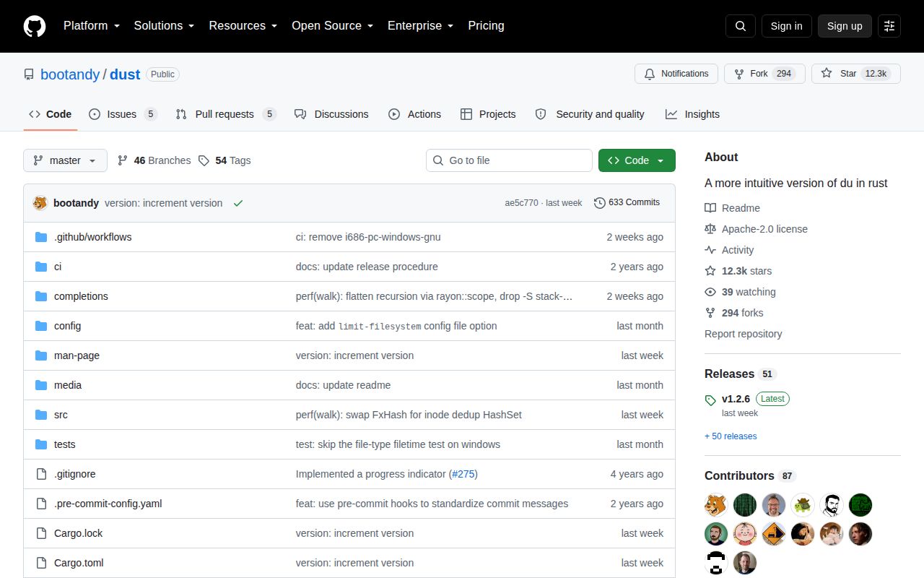The width and height of the screenshot is (924, 578).
Task: Open the master branch dropdown
Action: tap(65, 160)
